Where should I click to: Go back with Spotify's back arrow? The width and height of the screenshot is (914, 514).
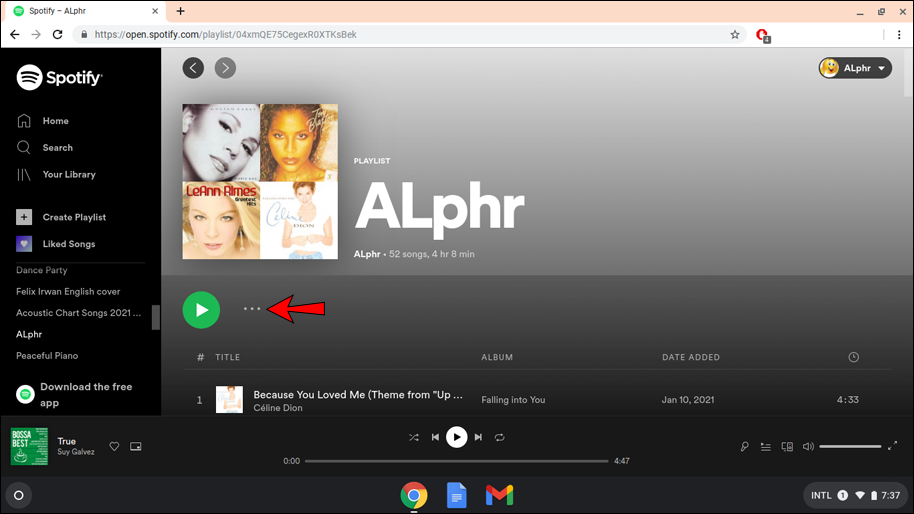[193, 68]
